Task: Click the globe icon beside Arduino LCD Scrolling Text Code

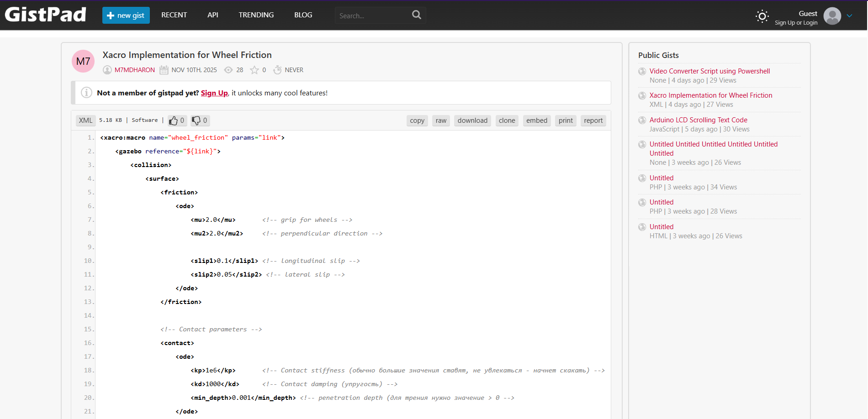Action: click(x=642, y=120)
